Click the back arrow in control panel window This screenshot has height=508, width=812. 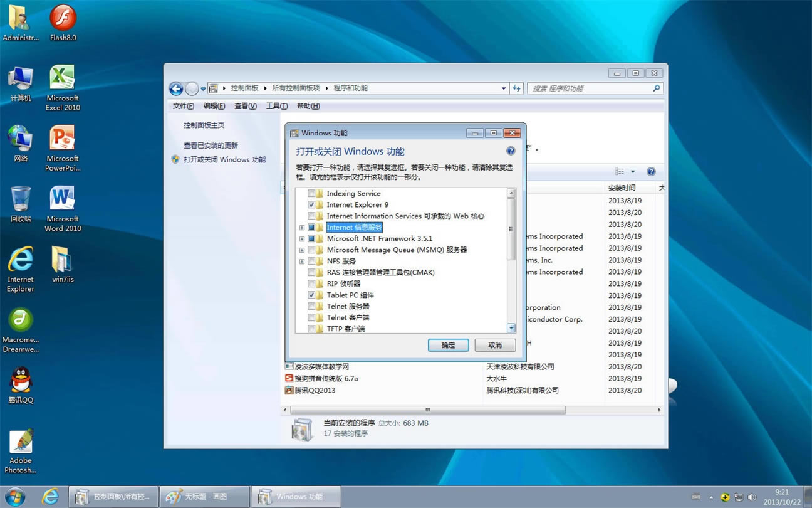pos(176,88)
